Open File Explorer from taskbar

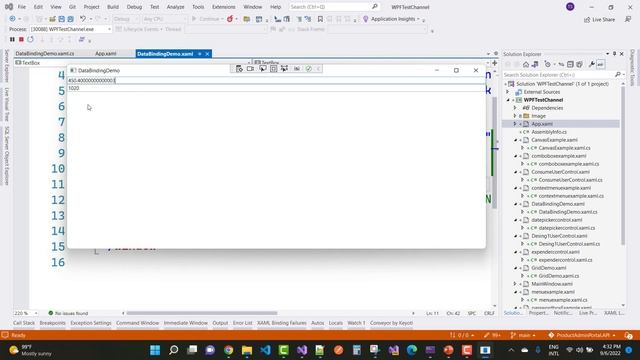tap(247, 350)
